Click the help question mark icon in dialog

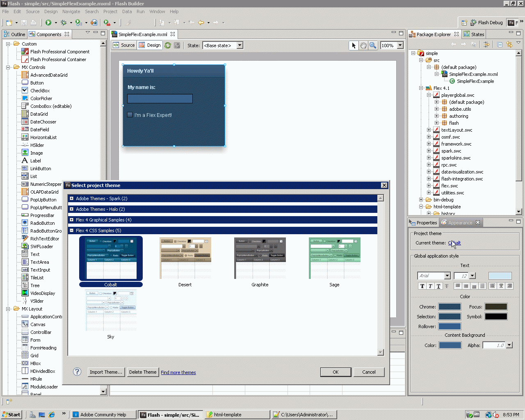(77, 372)
